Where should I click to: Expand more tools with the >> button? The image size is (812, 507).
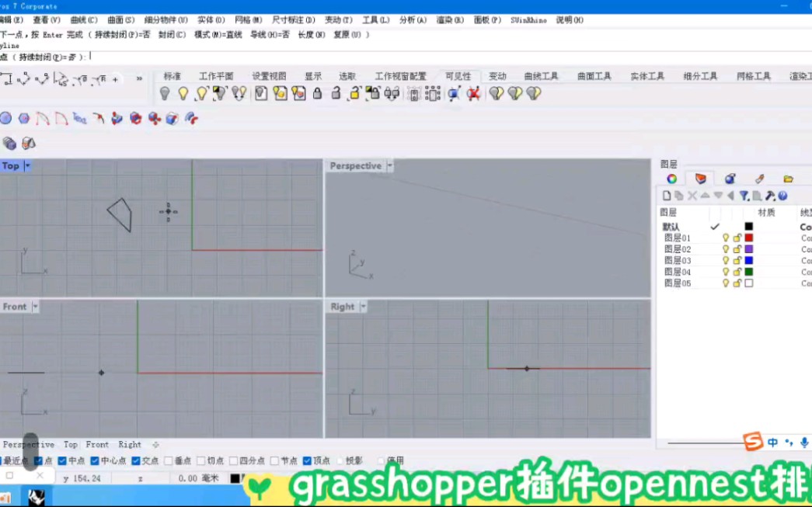pos(140,78)
